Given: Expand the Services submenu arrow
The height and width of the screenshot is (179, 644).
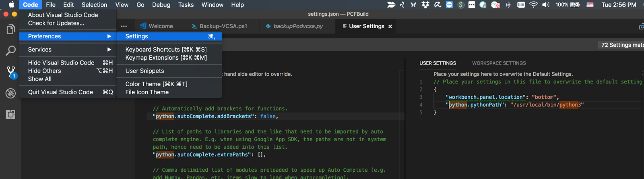Looking at the screenshot, I should point(109,50).
